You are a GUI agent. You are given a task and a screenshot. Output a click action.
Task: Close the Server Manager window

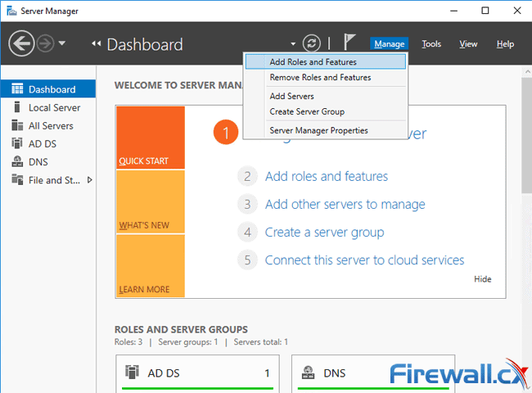point(517,11)
